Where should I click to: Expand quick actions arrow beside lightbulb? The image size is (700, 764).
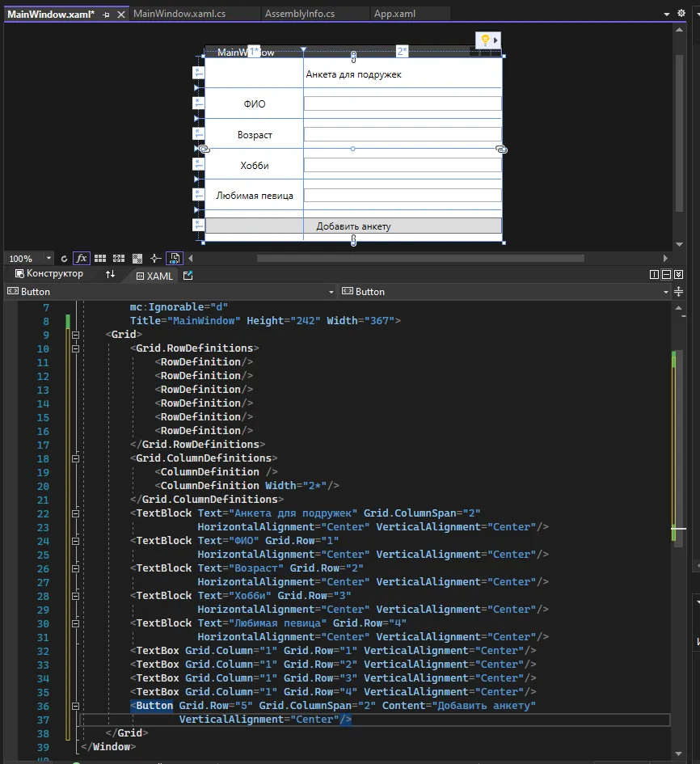tap(495, 40)
